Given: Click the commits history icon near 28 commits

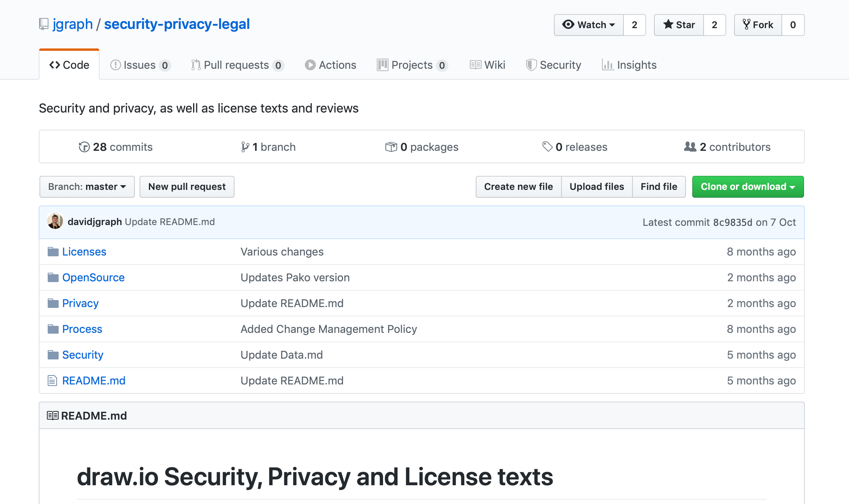Looking at the screenshot, I should (84, 147).
